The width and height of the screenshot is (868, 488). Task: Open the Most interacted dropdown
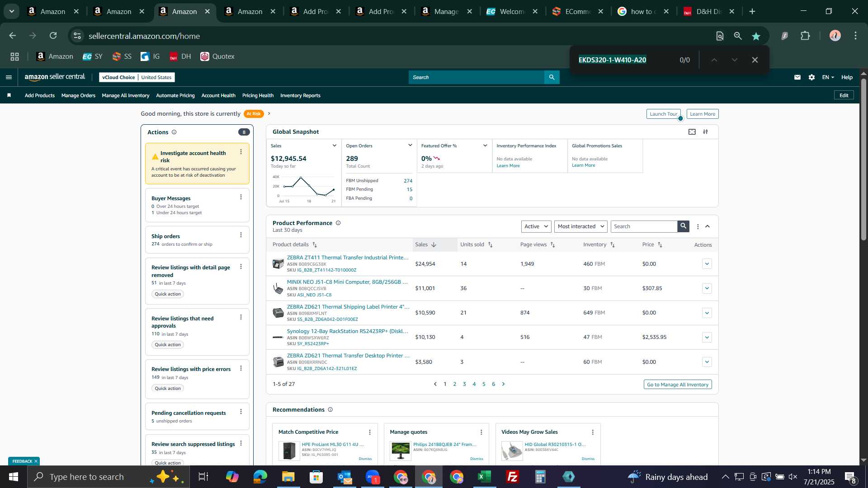(x=581, y=226)
